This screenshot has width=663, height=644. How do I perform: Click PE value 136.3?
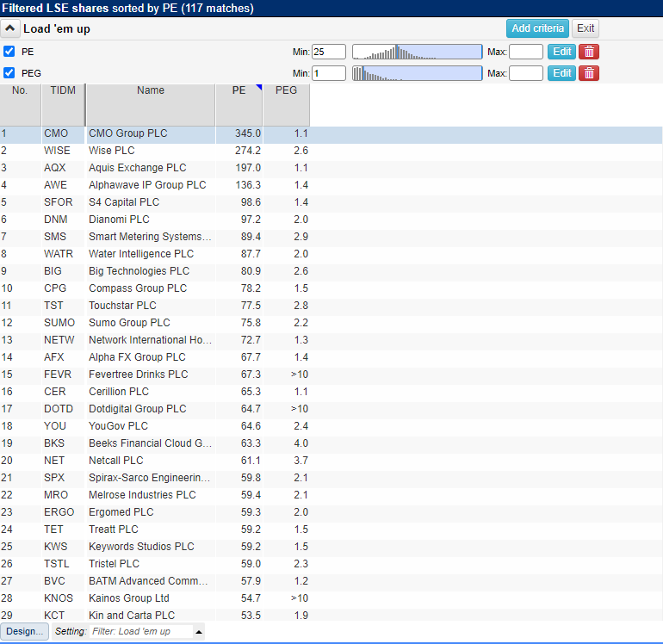248,185
